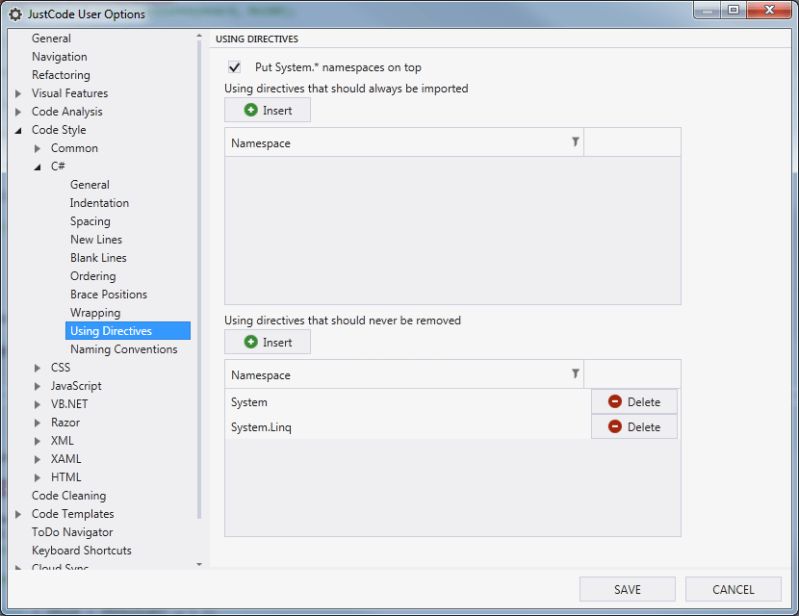Image resolution: width=799 pixels, height=616 pixels.
Task: Expand the Razor node arrow
Action: click(37, 423)
